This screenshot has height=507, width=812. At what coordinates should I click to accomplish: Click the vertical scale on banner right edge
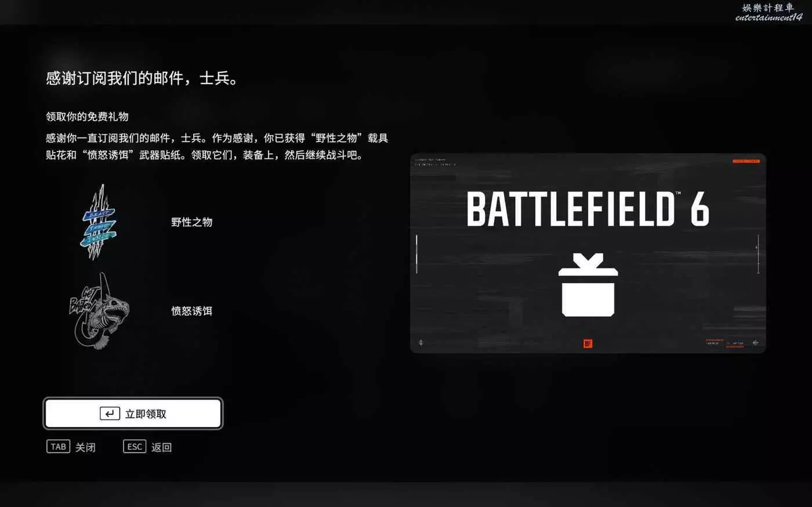coord(757,254)
